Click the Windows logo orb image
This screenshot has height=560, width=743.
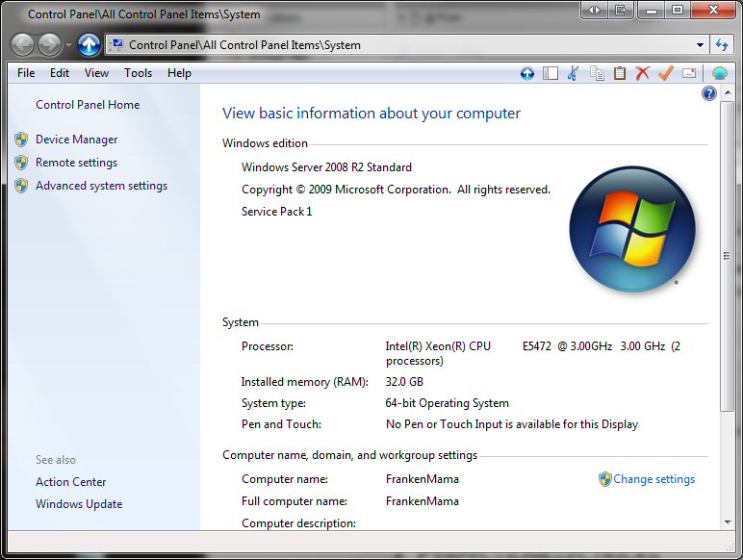click(632, 229)
